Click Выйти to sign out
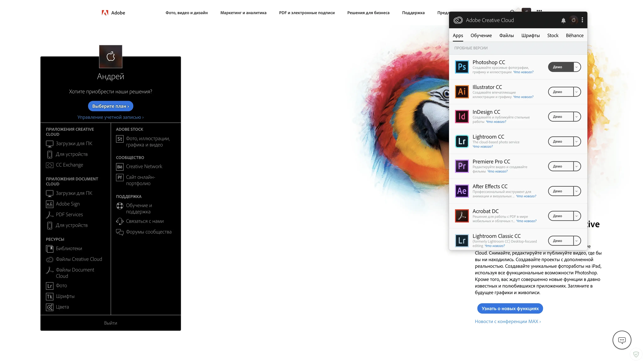This screenshot has width=644, height=362. pyautogui.click(x=111, y=323)
